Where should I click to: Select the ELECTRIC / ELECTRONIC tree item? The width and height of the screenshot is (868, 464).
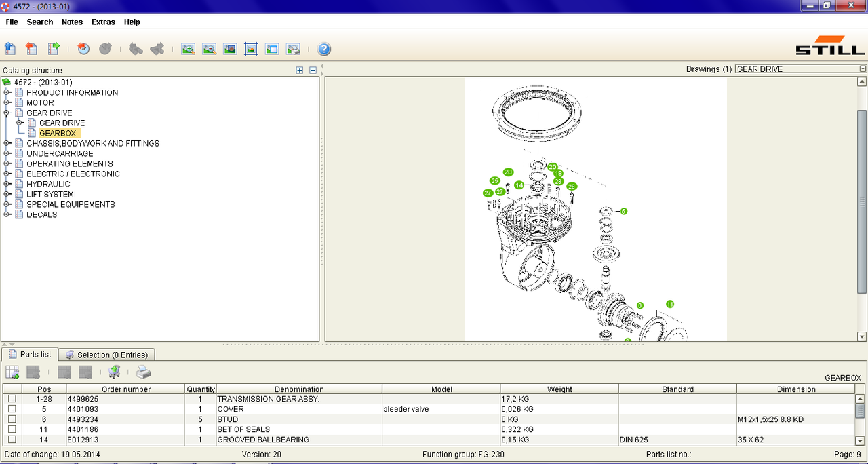coord(73,174)
